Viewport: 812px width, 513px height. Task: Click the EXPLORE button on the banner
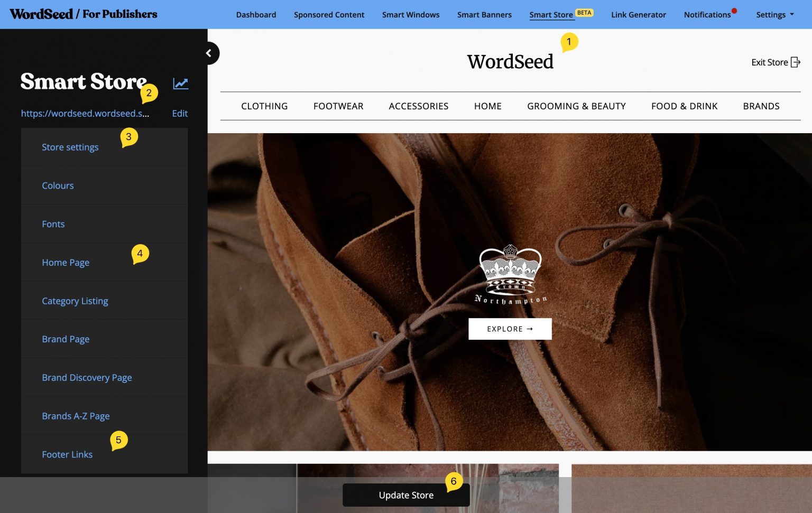510,329
